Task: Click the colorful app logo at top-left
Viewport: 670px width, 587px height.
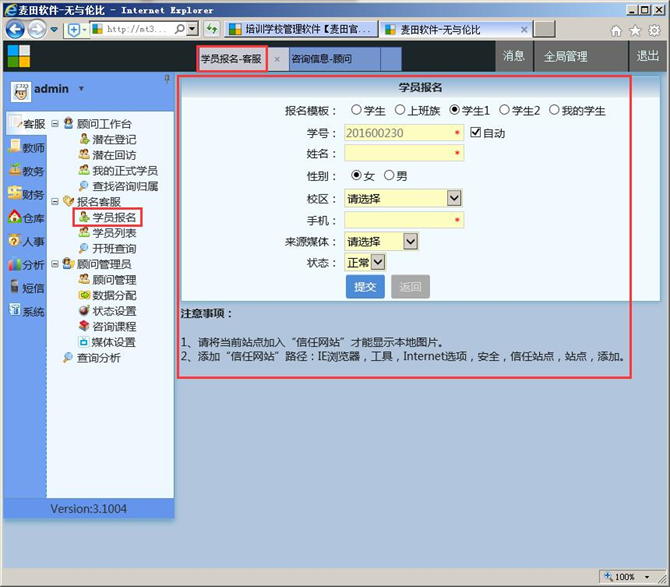Action: tap(19, 56)
